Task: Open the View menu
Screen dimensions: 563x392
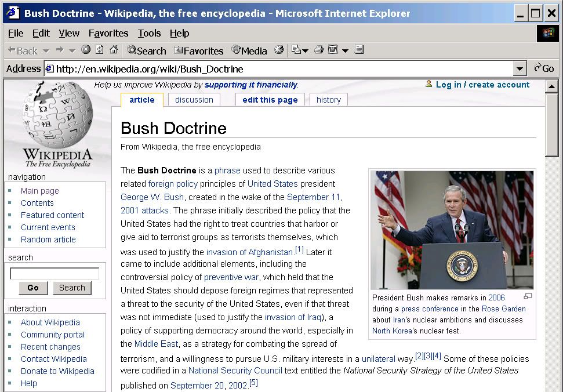Action: coord(69,34)
